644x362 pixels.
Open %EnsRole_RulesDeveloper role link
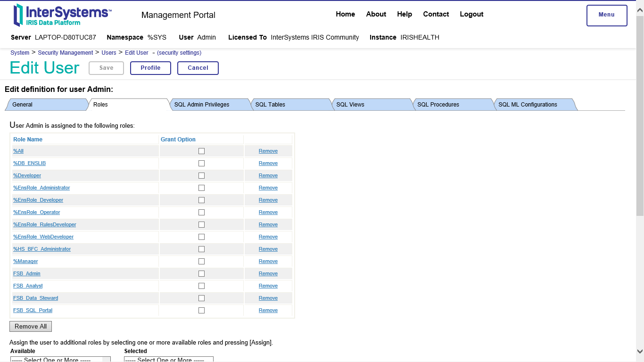tap(45, 224)
